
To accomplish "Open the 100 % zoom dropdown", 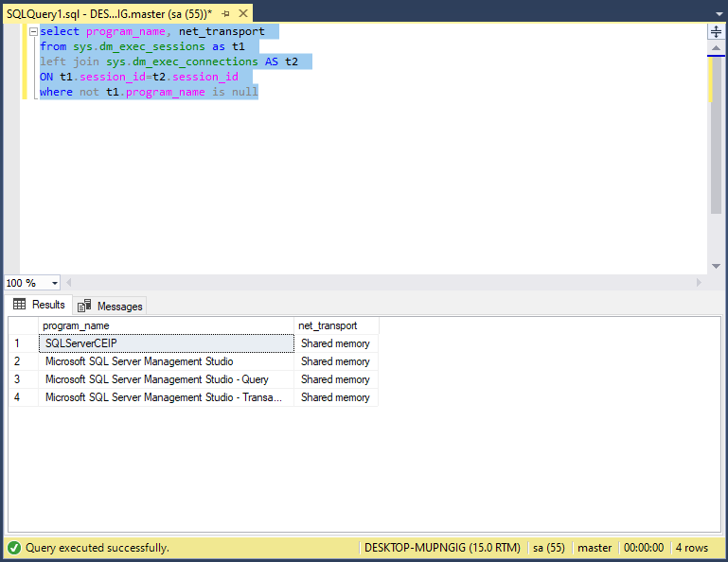I will pyautogui.click(x=55, y=283).
